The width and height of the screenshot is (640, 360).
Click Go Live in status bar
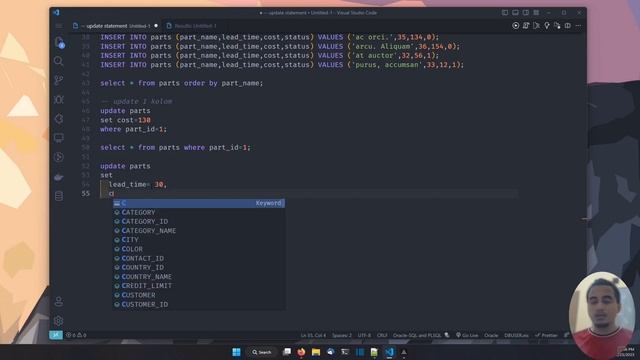(x=467, y=335)
